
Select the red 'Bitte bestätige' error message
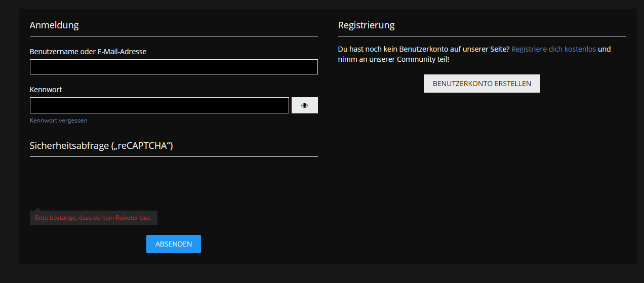point(94,218)
